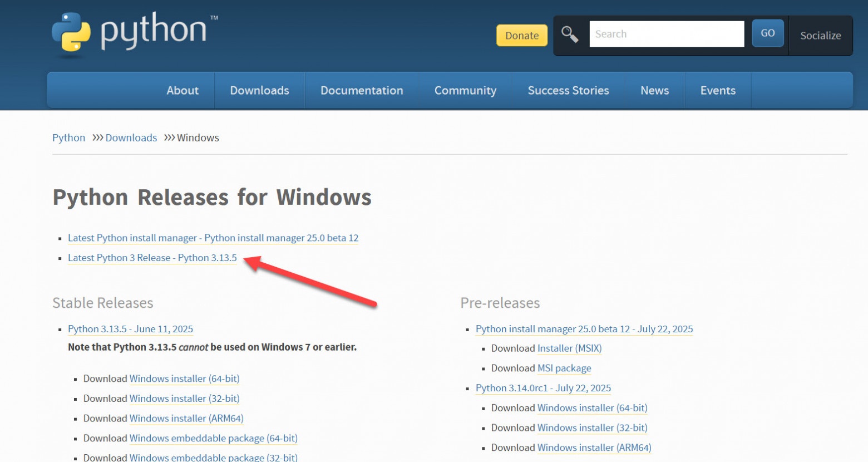Download Windows installer (64-bit) under Python 3.14.0rc1

tap(593, 408)
